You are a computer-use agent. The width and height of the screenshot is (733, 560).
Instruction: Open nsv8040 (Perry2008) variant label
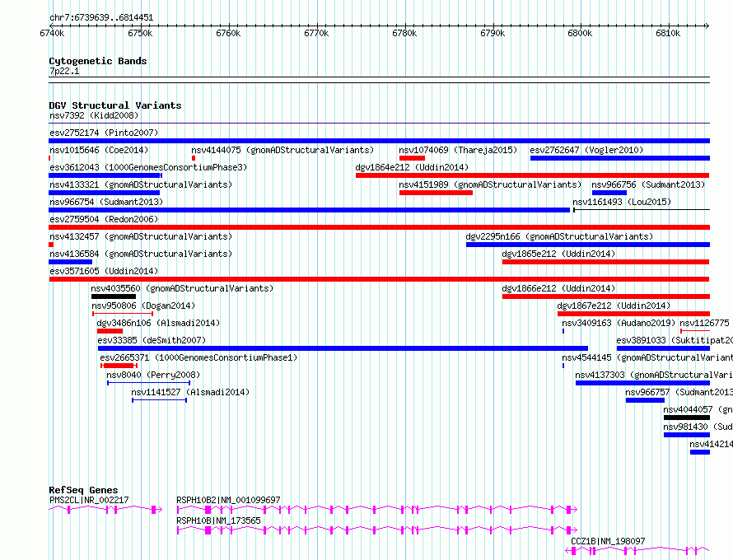pyautogui.click(x=153, y=375)
